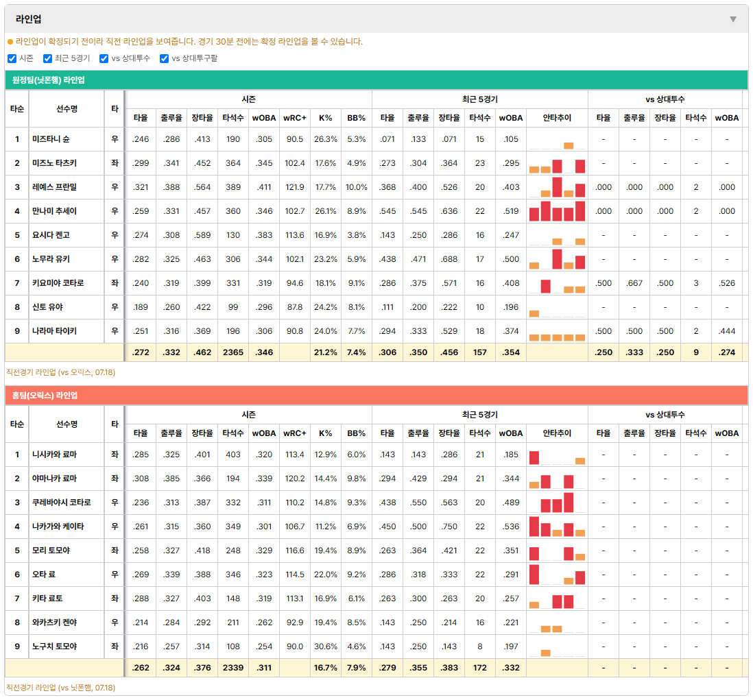Collapse the 라인업 panel arrow
The width and height of the screenshot is (753, 700).
tap(733, 19)
